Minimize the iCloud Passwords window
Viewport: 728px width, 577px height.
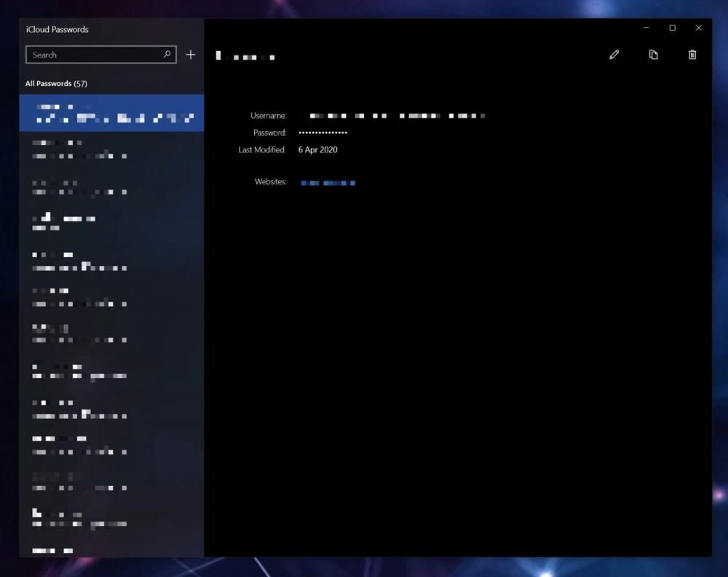coord(646,28)
